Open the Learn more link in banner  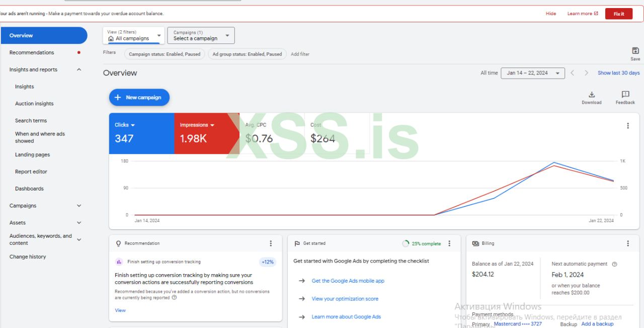[x=583, y=14]
